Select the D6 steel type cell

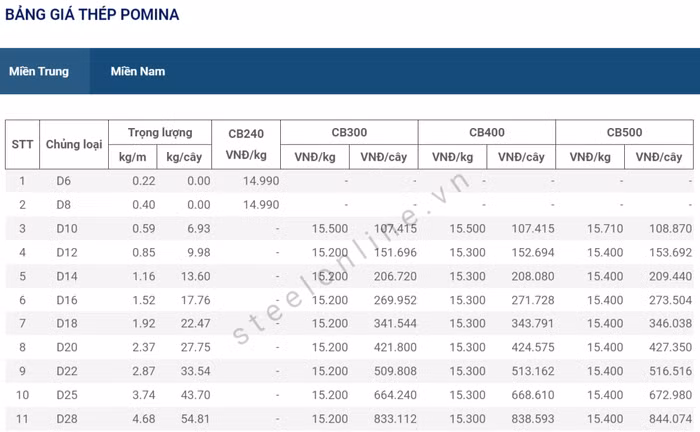click(64, 181)
